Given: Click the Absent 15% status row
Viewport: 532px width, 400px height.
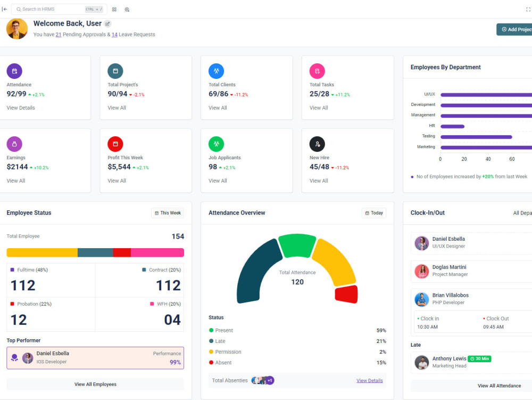Looking at the screenshot, I should (x=297, y=363).
